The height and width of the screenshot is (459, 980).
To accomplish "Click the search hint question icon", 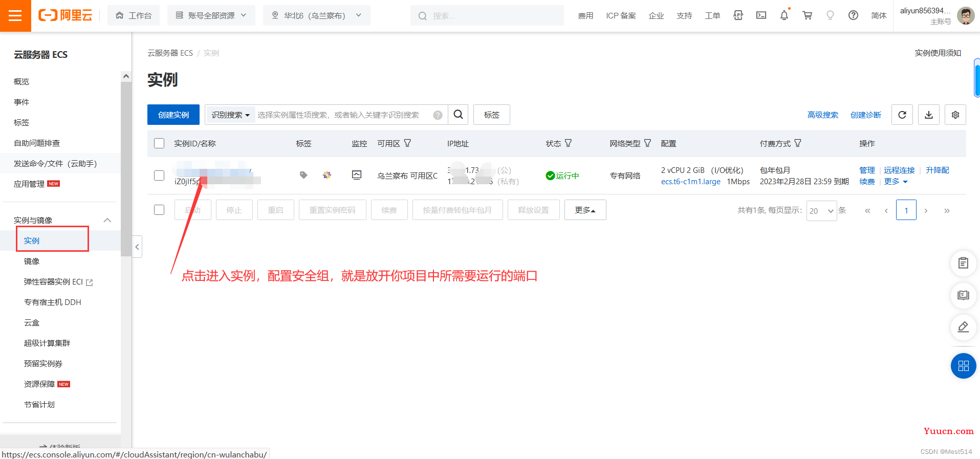I will [438, 115].
